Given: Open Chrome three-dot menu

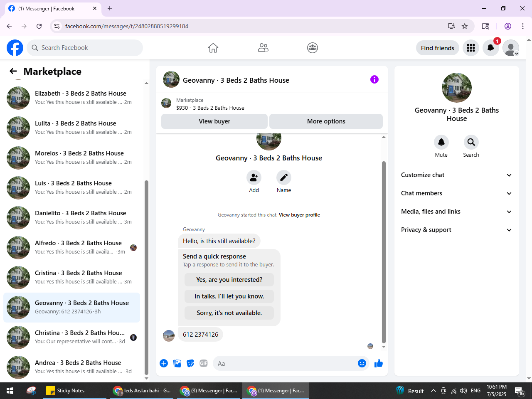Looking at the screenshot, I should tap(523, 26).
